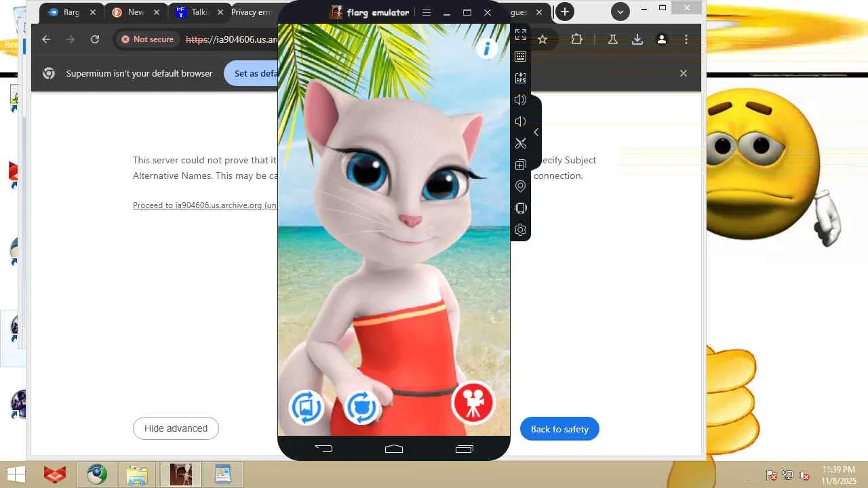Screen dimensions: 868x488
Task: Open the Action Center flag tray icon
Action: tap(771, 475)
